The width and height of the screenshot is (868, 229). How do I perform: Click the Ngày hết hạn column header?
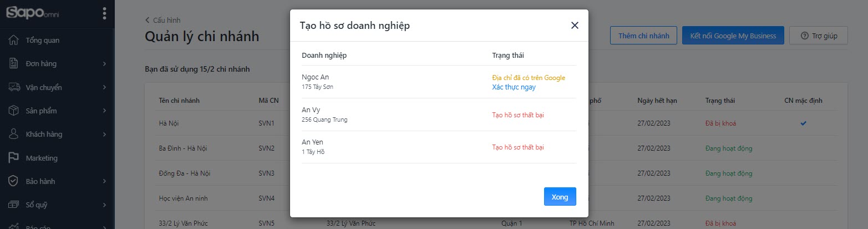(x=657, y=101)
